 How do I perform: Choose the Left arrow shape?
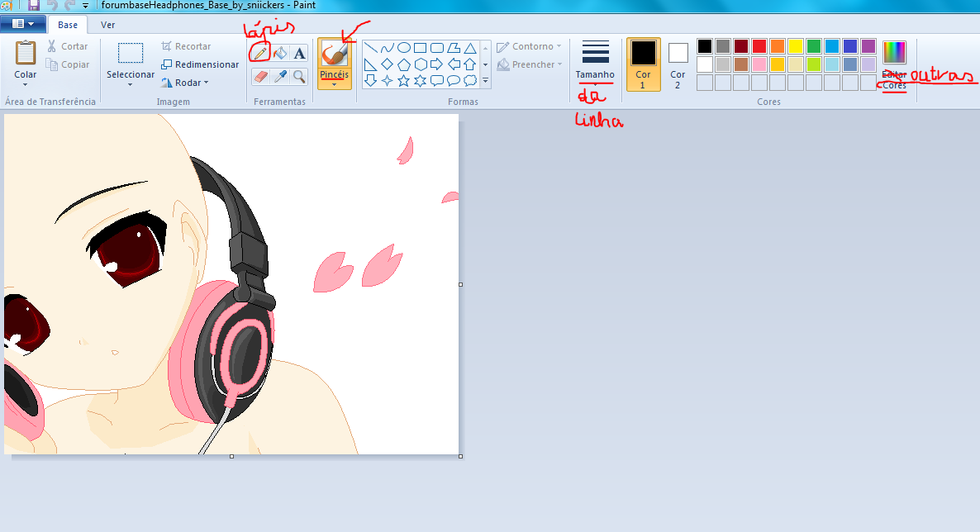(454, 64)
